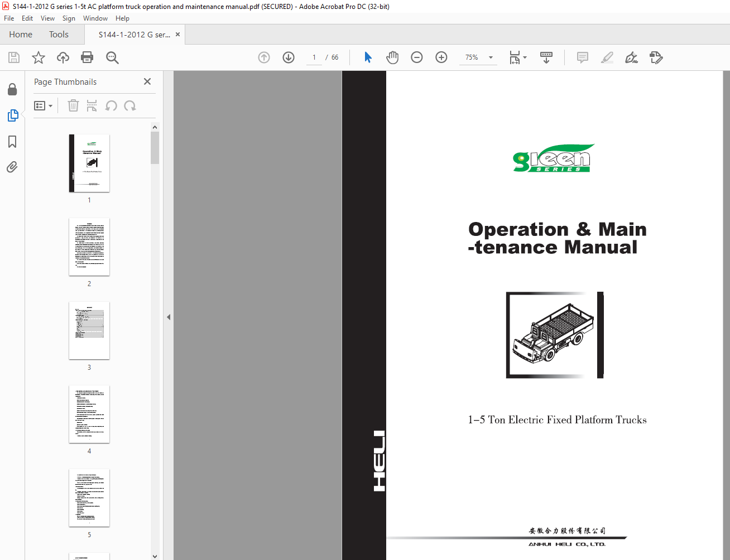Image resolution: width=730 pixels, height=560 pixels.
Task: Add a sticky note comment
Action: pos(583,57)
